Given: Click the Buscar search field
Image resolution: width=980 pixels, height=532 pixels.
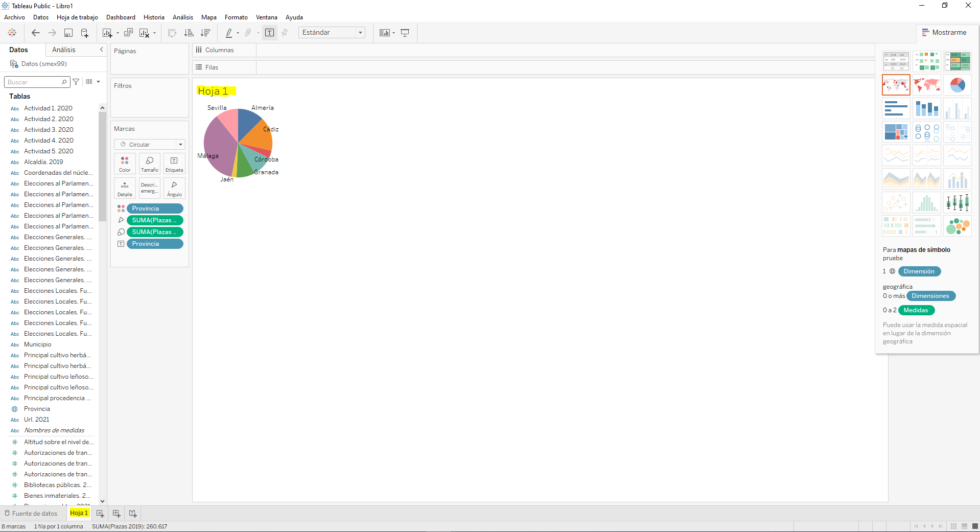Looking at the screenshot, I should point(34,82).
